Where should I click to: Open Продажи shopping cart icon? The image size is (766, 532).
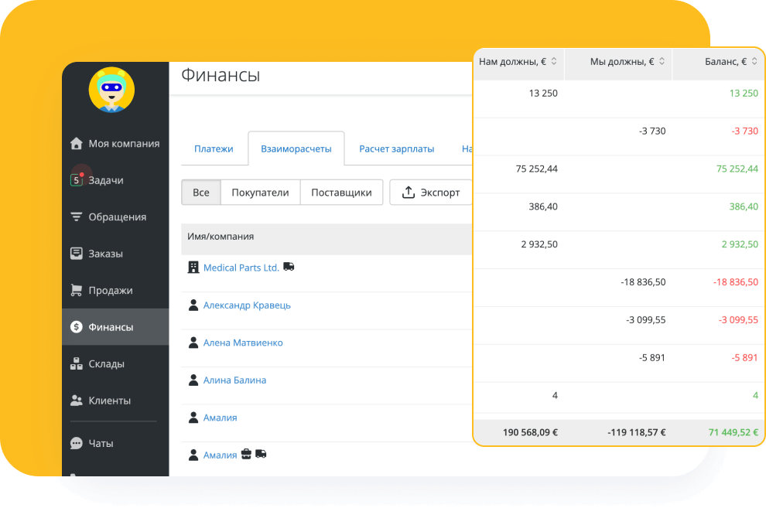[77, 290]
